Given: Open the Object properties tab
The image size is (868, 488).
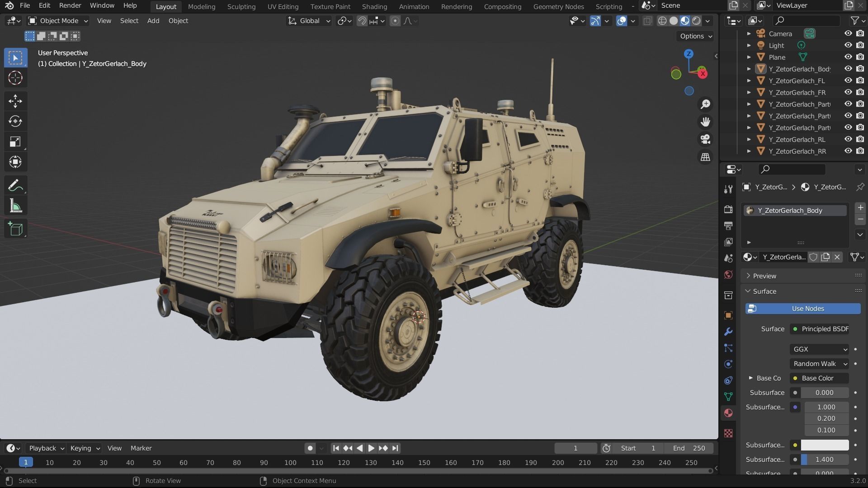Looking at the screenshot, I should 728,315.
